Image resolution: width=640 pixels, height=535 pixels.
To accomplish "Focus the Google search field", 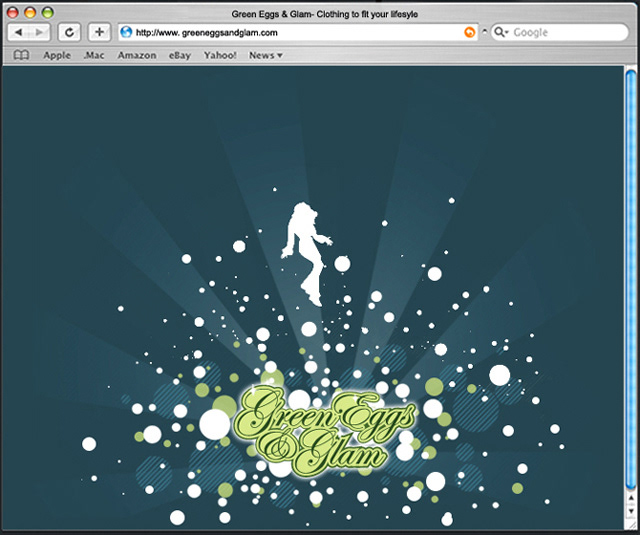I will point(560,32).
